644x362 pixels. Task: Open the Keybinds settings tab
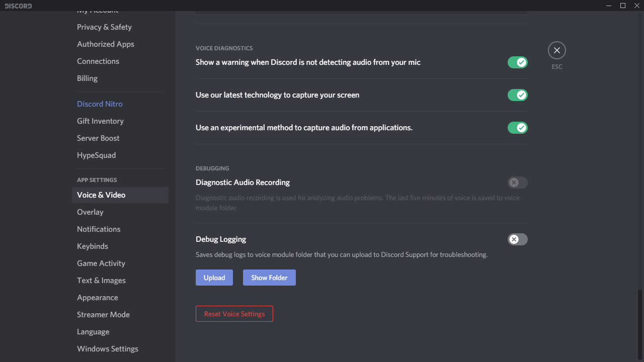point(93,246)
